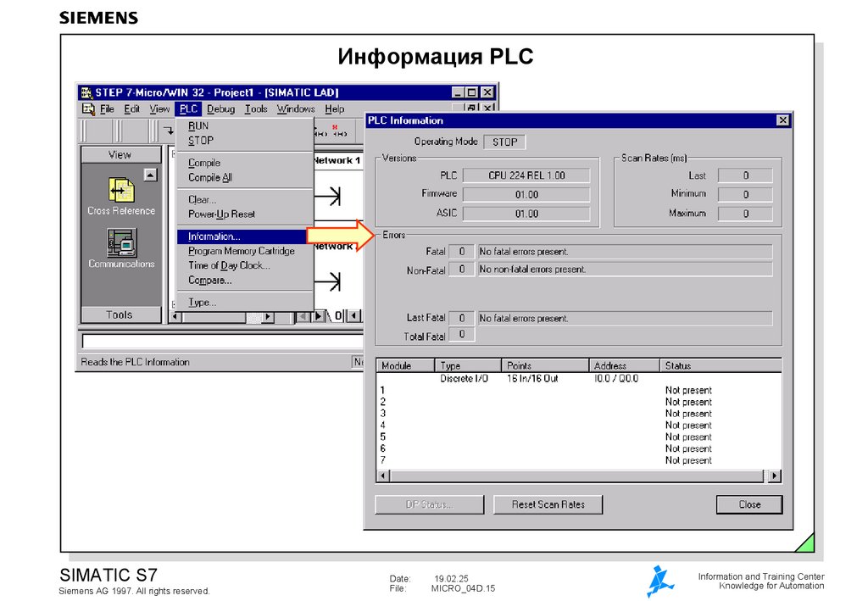Viewport: 868px width, 601px height.
Task: Click module list scrollbar right arrow
Action: click(x=775, y=476)
